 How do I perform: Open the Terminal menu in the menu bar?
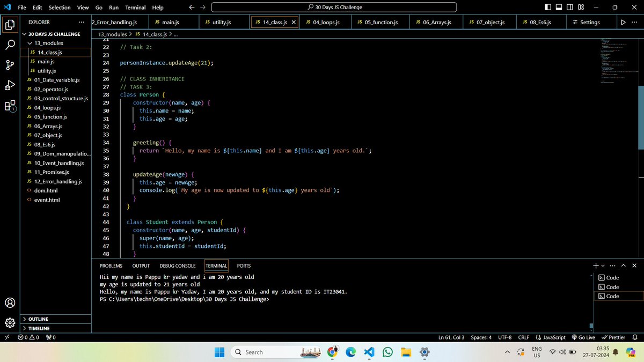[x=135, y=8]
